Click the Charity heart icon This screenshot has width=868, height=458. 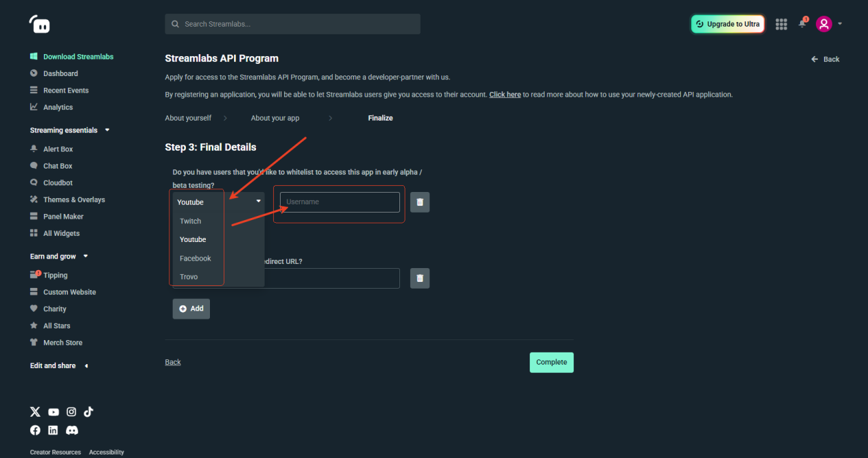[34, 309]
